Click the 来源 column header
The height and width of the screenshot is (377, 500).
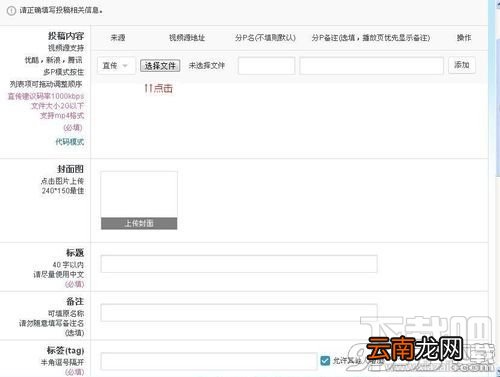pos(118,38)
